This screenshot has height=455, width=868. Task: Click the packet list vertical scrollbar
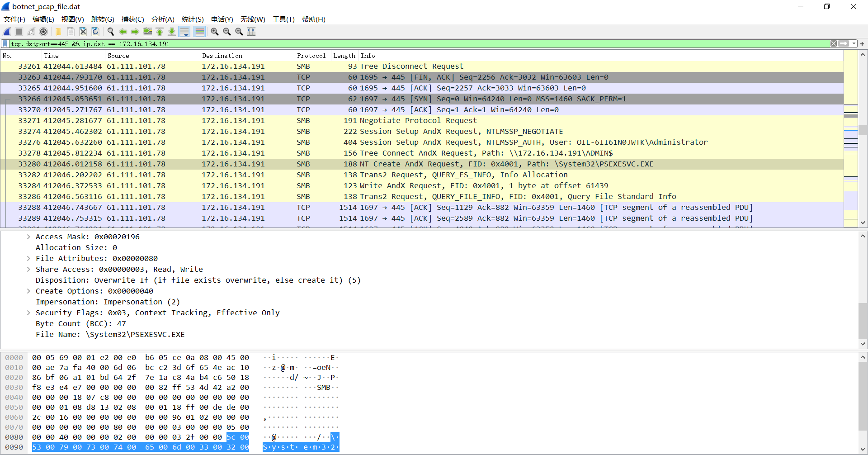tap(863, 139)
